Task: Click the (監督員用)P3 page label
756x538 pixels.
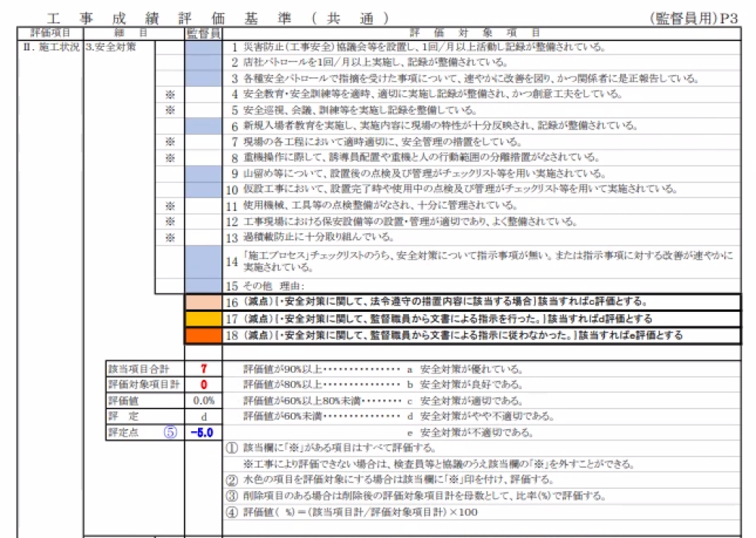Action: pyautogui.click(x=693, y=18)
